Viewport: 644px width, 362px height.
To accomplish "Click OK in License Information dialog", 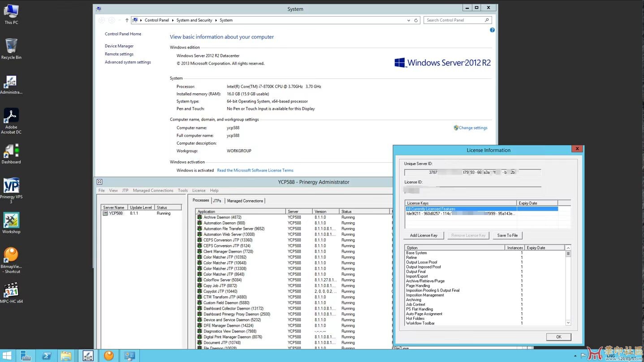I will [x=558, y=337].
